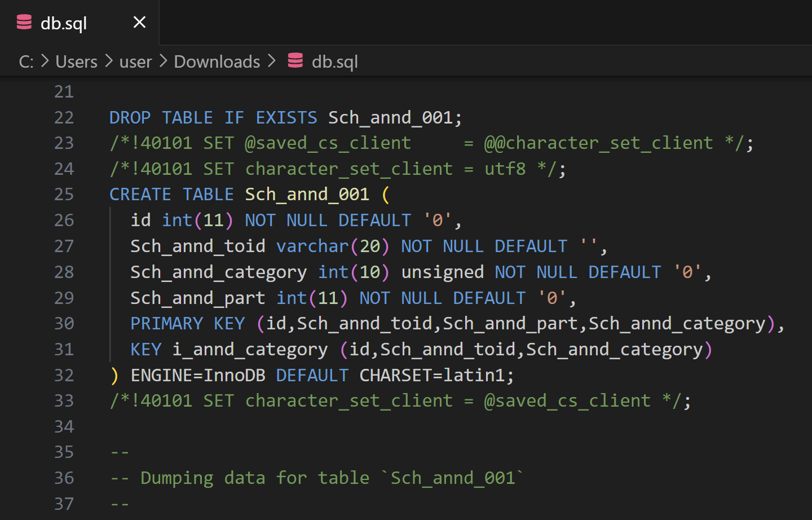Click varchar(20) type on line 27
The height and width of the screenshot is (520, 812).
[333, 246]
